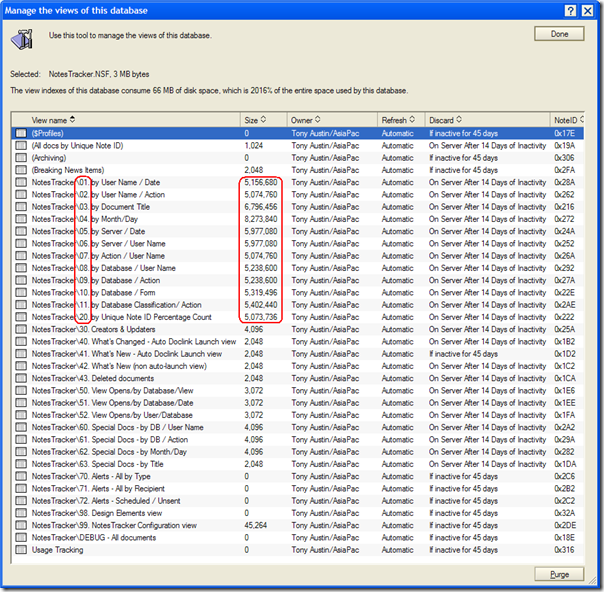Select row NotesTracker\10. by Database / Form

(297, 292)
